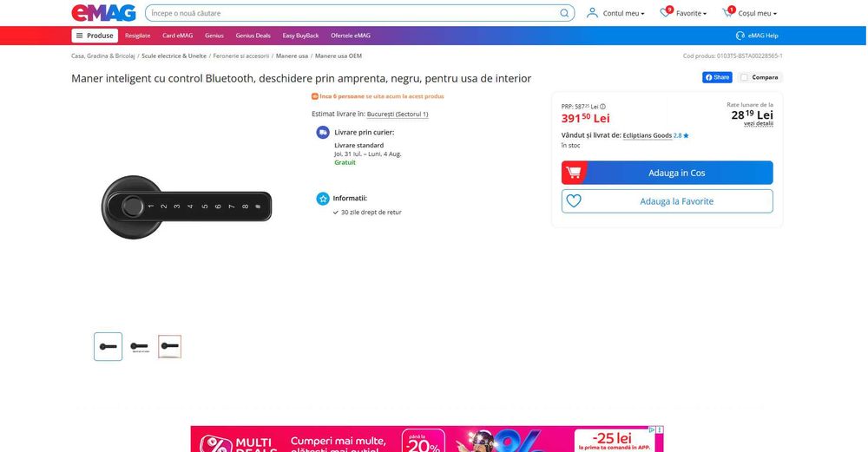Open the Multi Deals banner ad
Image resolution: width=868 pixels, height=452 pixels.
coord(427,439)
